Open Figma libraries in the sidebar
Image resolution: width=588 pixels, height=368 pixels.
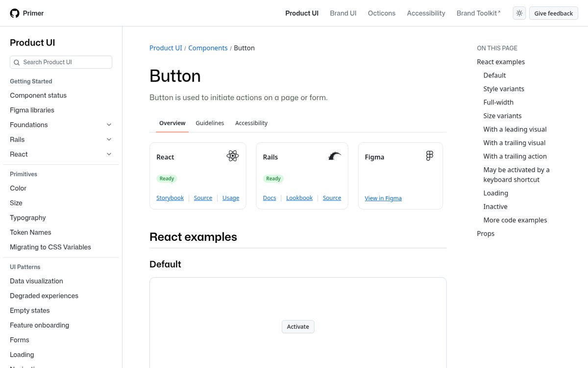pos(32,110)
